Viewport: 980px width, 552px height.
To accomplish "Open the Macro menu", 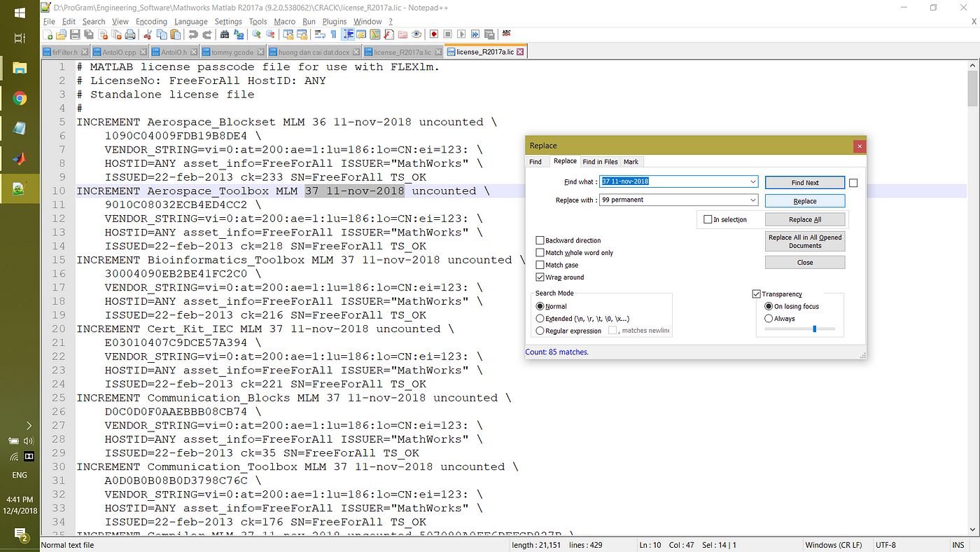I will [285, 22].
